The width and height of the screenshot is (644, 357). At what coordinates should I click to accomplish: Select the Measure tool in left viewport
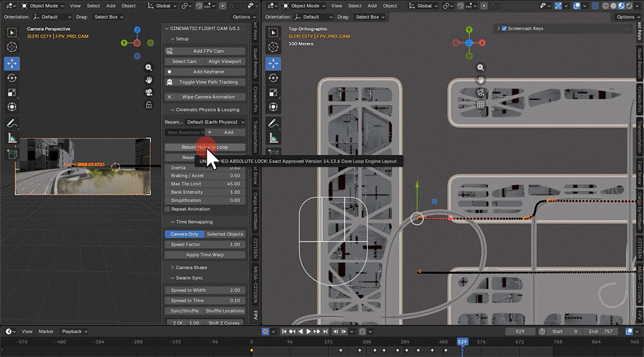(x=12, y=138)
